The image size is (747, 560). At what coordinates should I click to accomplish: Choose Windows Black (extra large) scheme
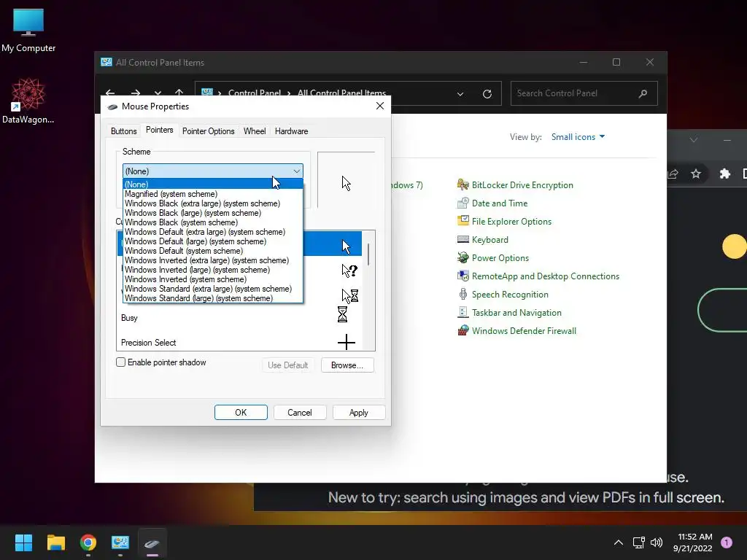pos(212,203)
